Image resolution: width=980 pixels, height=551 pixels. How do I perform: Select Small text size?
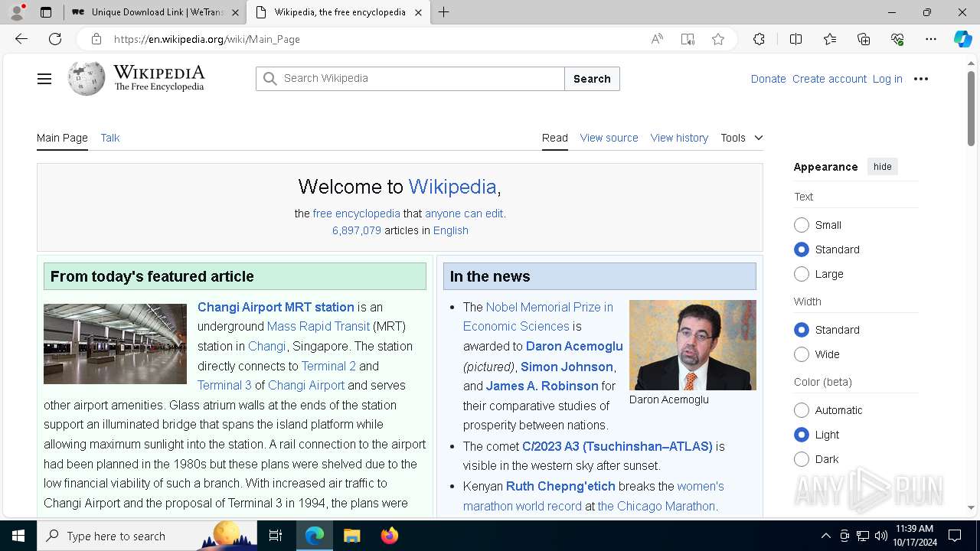point(802,225)
